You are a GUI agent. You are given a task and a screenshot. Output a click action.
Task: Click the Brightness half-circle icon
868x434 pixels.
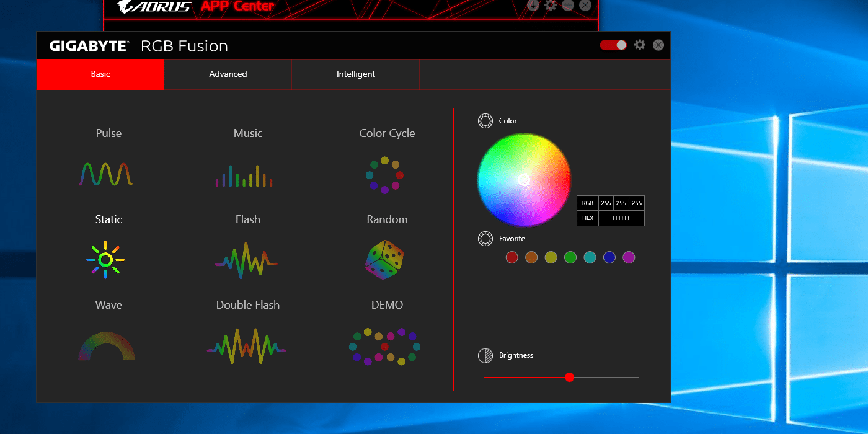(x=485, y=355)
